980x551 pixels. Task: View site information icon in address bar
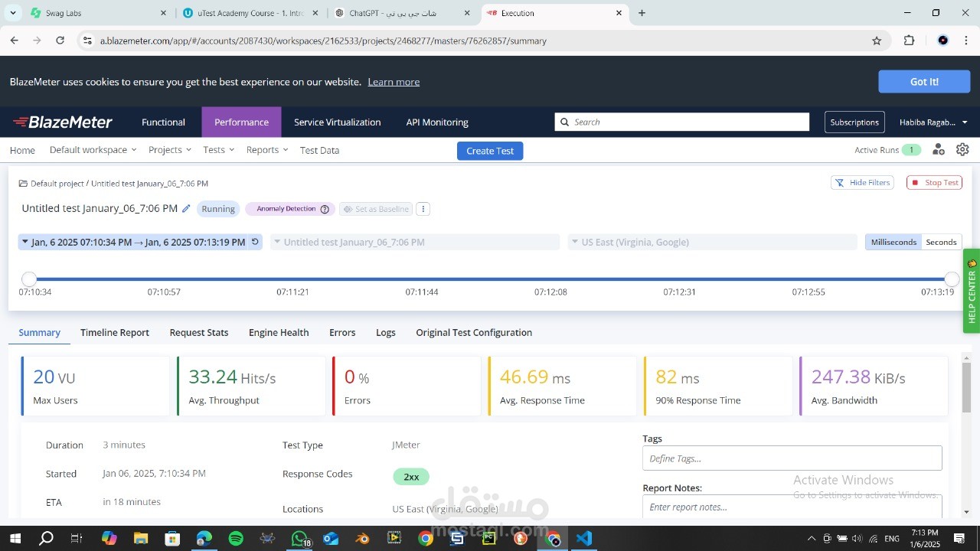pyautogui.click(x=87, y=41)
